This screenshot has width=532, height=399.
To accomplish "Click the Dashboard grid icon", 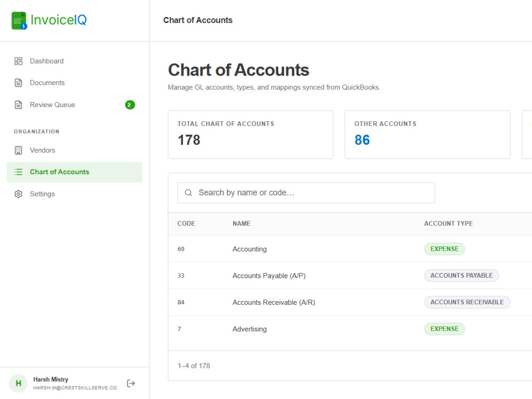I will (x=18, y=61).
